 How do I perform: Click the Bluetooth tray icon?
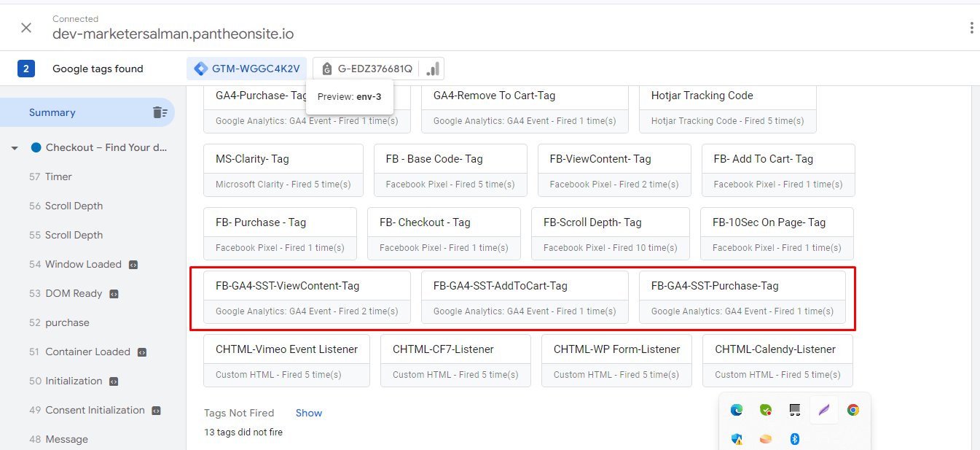click(x=795, y=439)
